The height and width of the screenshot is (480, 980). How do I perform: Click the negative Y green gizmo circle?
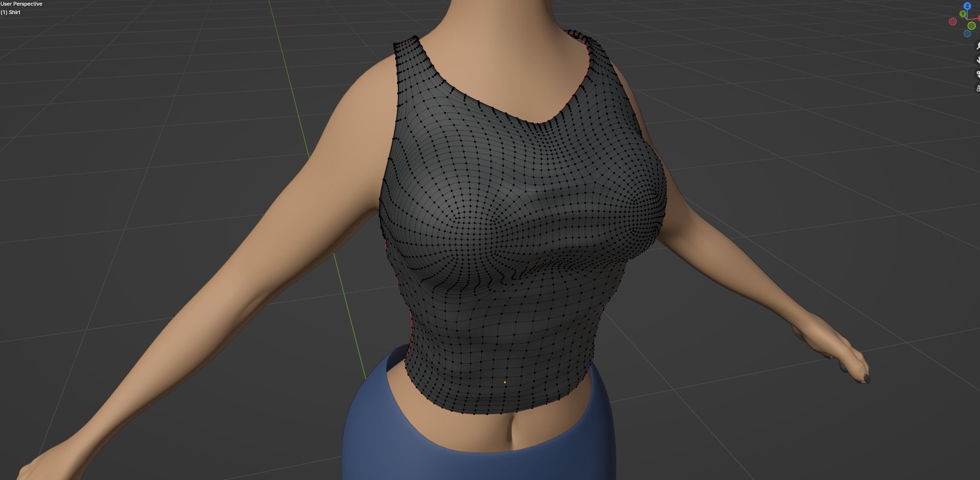point(972,25)
